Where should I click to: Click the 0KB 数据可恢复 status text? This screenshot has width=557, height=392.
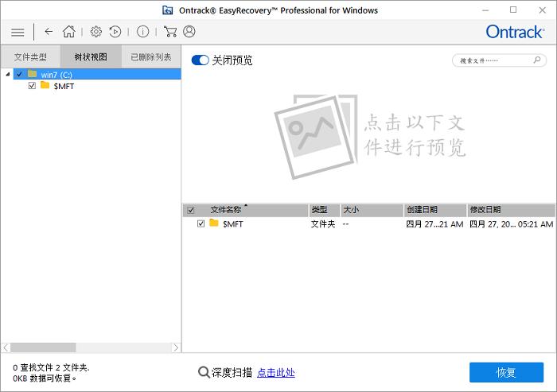coord(45,378)
